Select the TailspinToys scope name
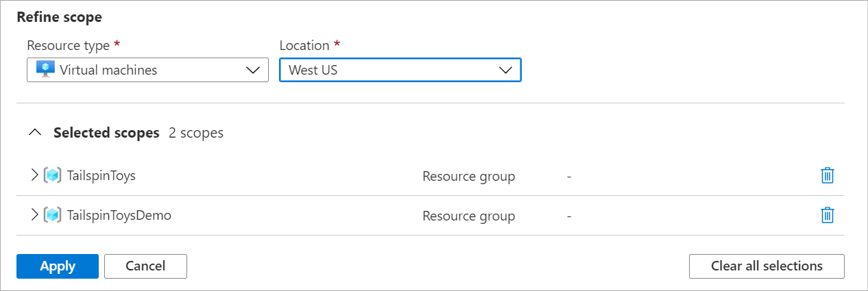 pos(101,176)
